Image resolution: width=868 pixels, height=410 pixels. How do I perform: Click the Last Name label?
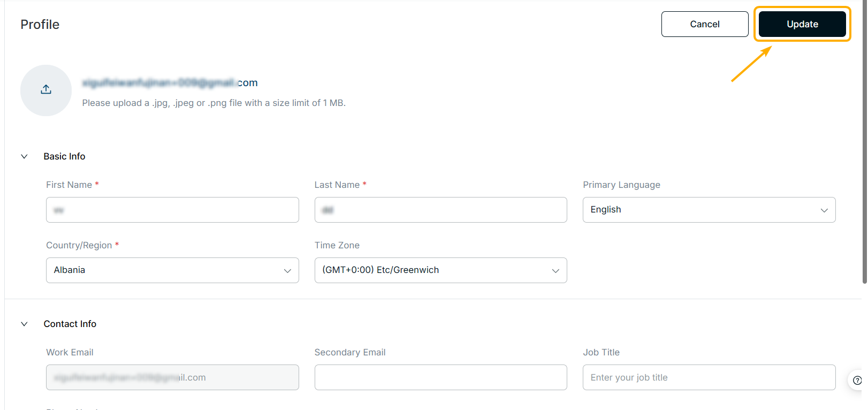(x=337, y=185)
